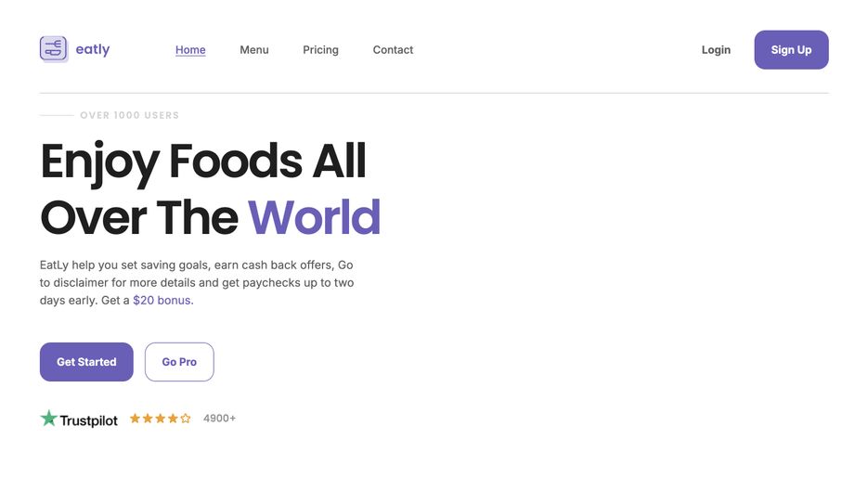Click the first orange rating star
This screenshot has width=868, height=478.
[135, 419]
